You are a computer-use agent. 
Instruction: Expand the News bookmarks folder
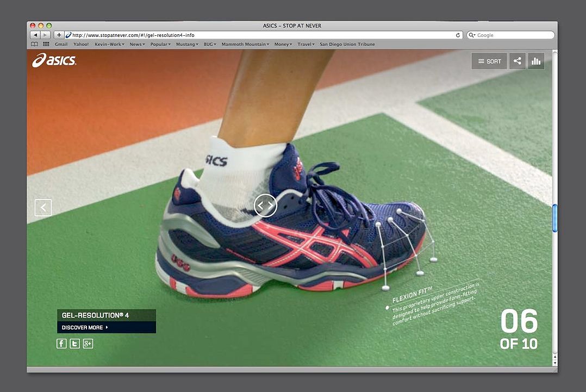[137, 44]
